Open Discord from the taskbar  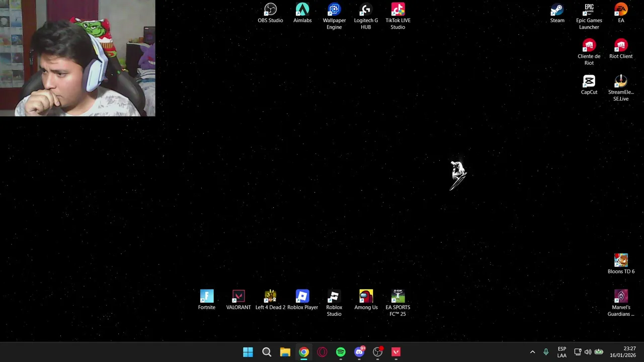359,352
